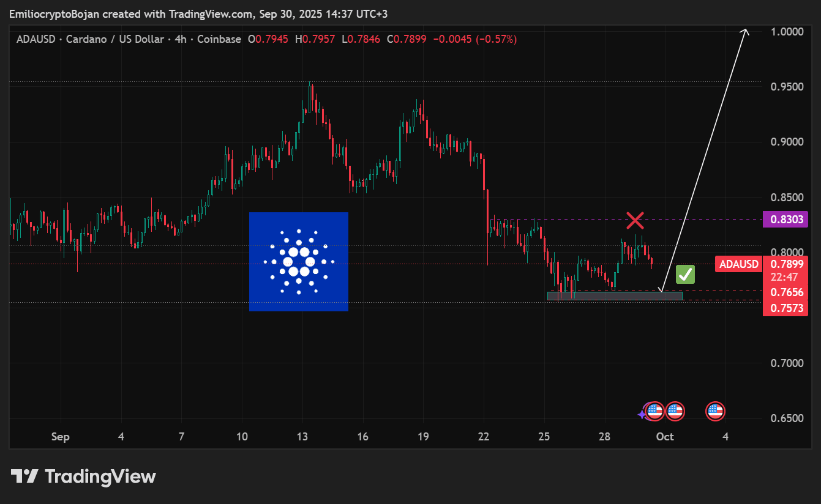Click the purple 0.8303 price label
This screenshot has width=821, height=504.
click(x=785, y=219)
